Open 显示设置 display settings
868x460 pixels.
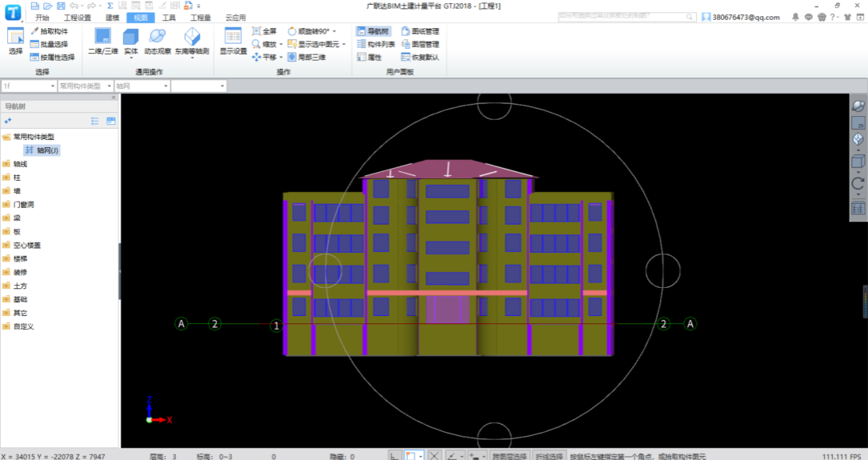point(233,41)
